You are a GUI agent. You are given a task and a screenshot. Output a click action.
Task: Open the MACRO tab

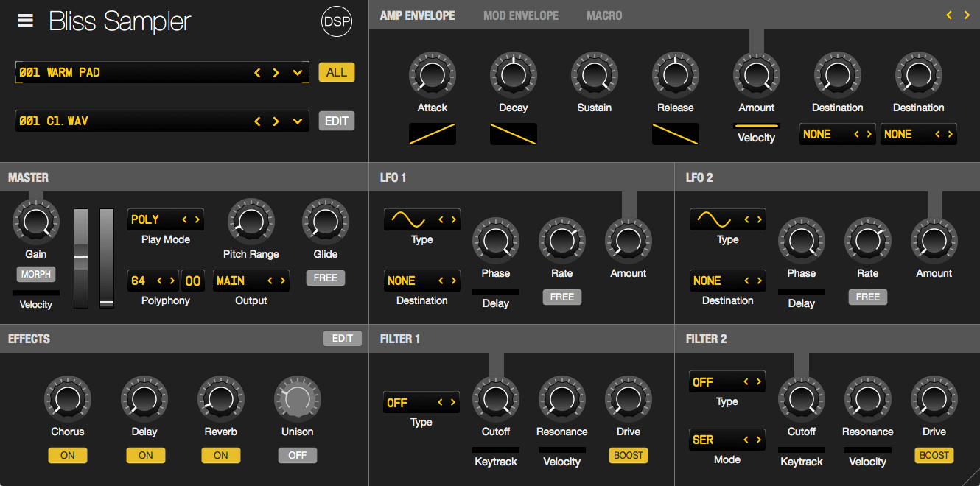pyautogui.click(x=604, y=15)
